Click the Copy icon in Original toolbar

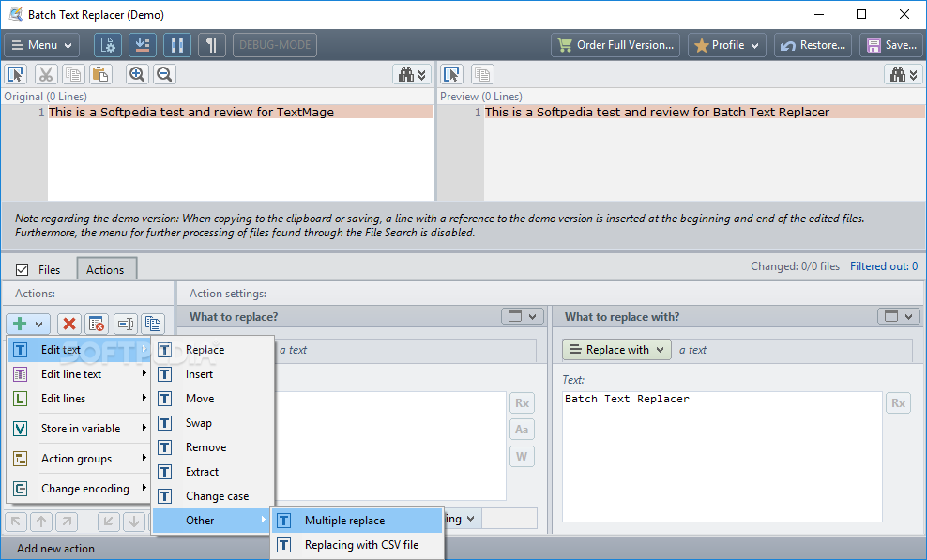coord(73,74)
